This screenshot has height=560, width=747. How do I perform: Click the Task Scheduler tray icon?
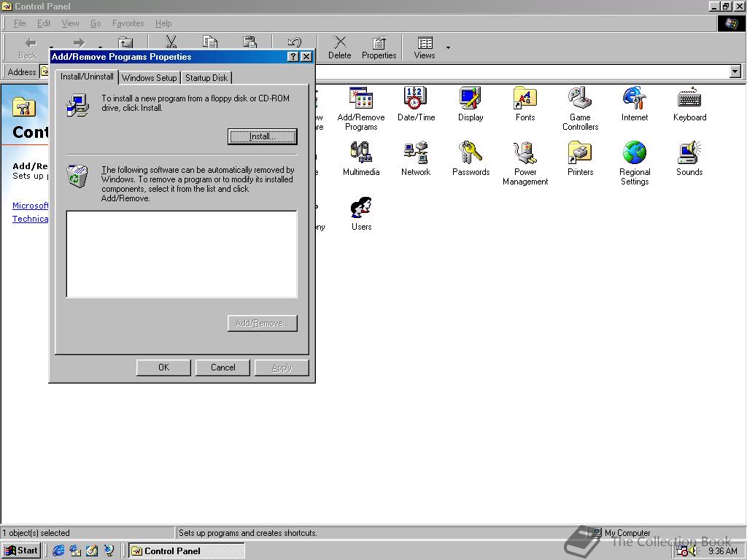pyautogui.click(x=682, y=551)
